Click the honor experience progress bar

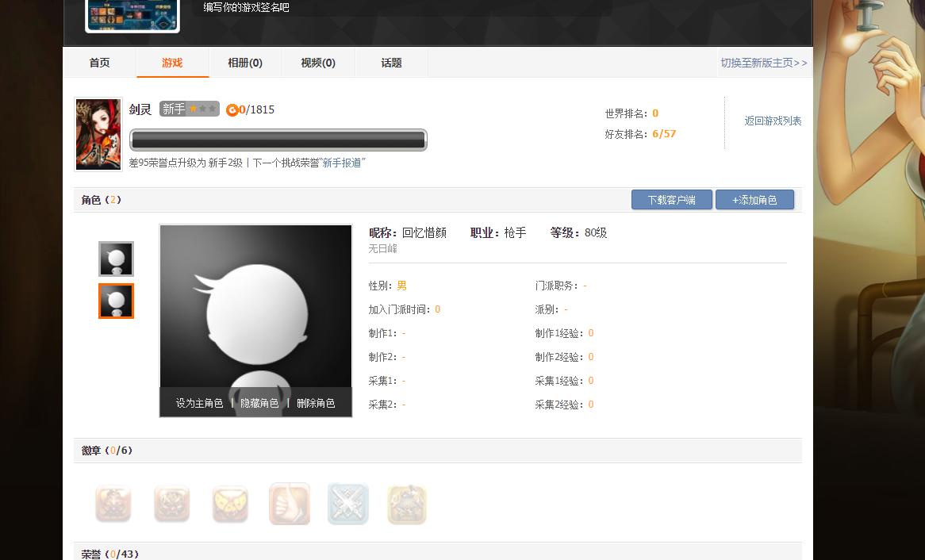coord(278,138)
